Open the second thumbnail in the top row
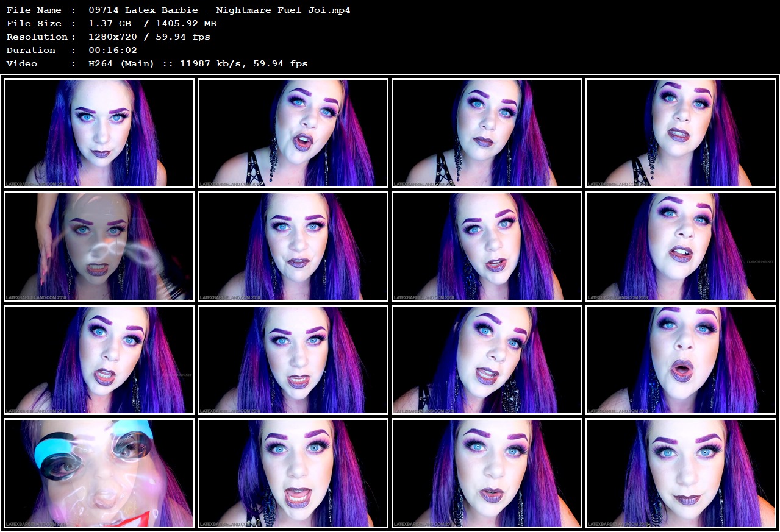The image size is (780, 532). (293, 133)
